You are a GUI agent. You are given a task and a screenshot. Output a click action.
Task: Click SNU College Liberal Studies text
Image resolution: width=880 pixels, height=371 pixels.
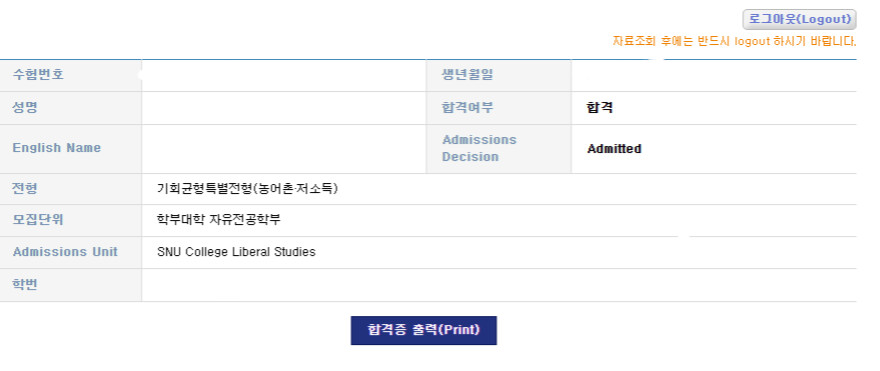click(236, 252)
